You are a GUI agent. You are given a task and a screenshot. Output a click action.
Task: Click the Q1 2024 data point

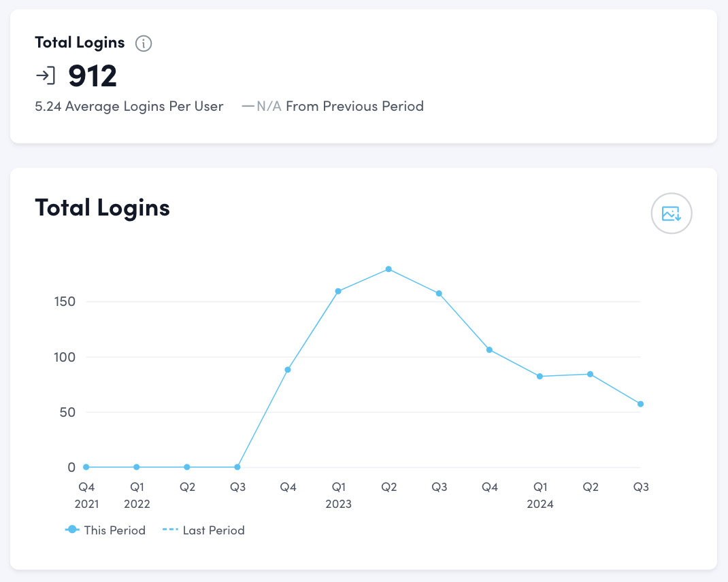(540, 377)
